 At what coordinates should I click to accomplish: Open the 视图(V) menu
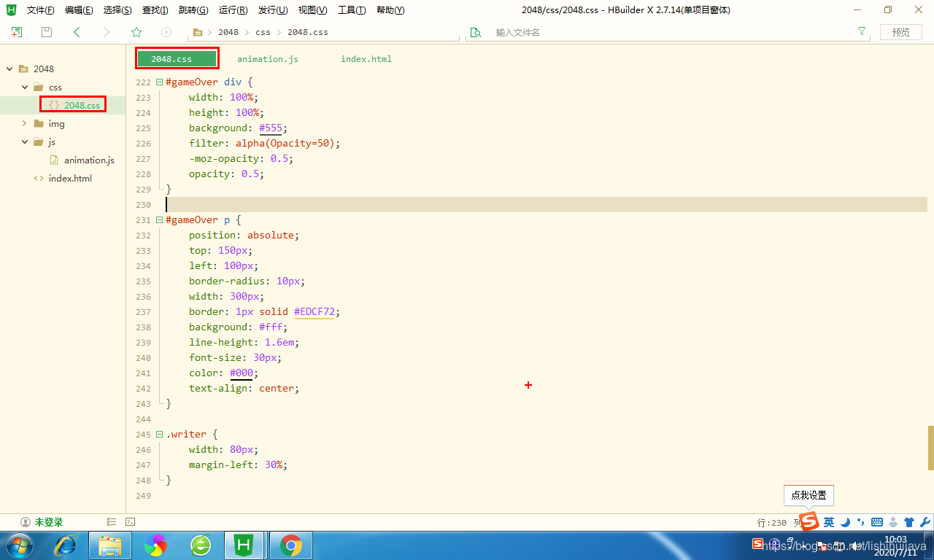(x=312, y=10)
